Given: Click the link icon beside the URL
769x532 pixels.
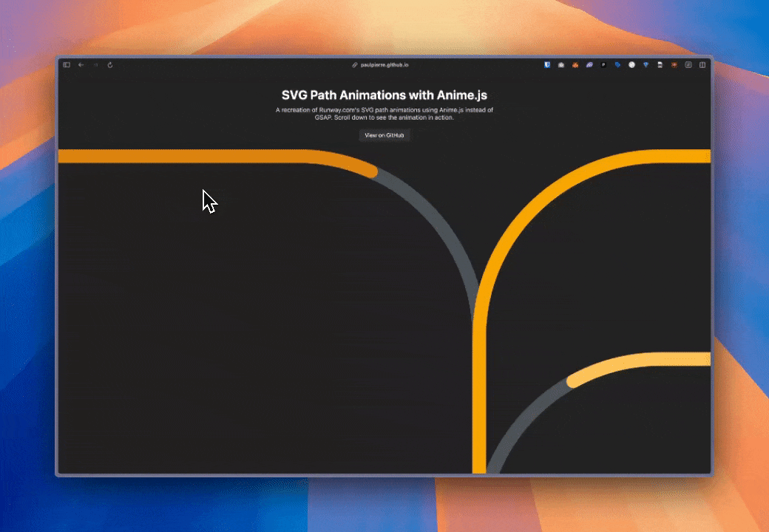Looking at the screenshot, I should point(355,65).
